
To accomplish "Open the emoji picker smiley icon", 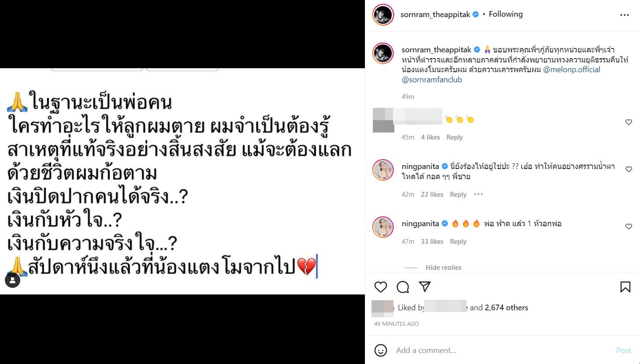I will pos(381,350).
